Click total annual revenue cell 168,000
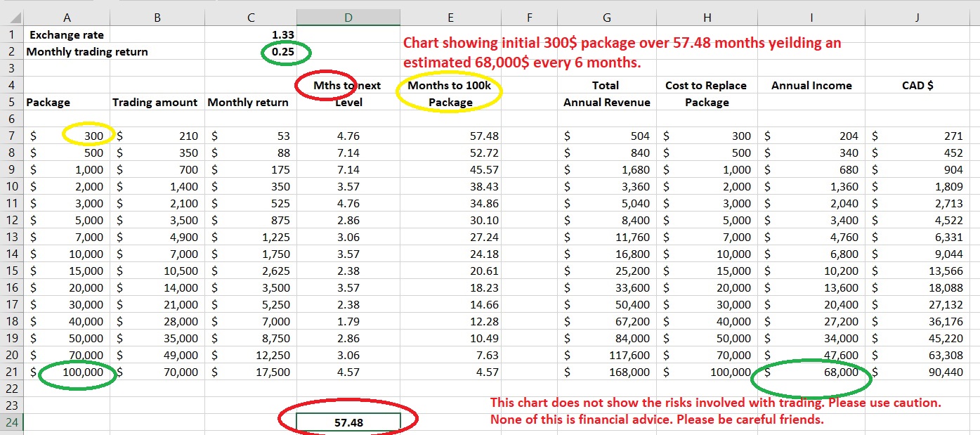The height and width of the screenshot is (435, 980). [606, 372]
